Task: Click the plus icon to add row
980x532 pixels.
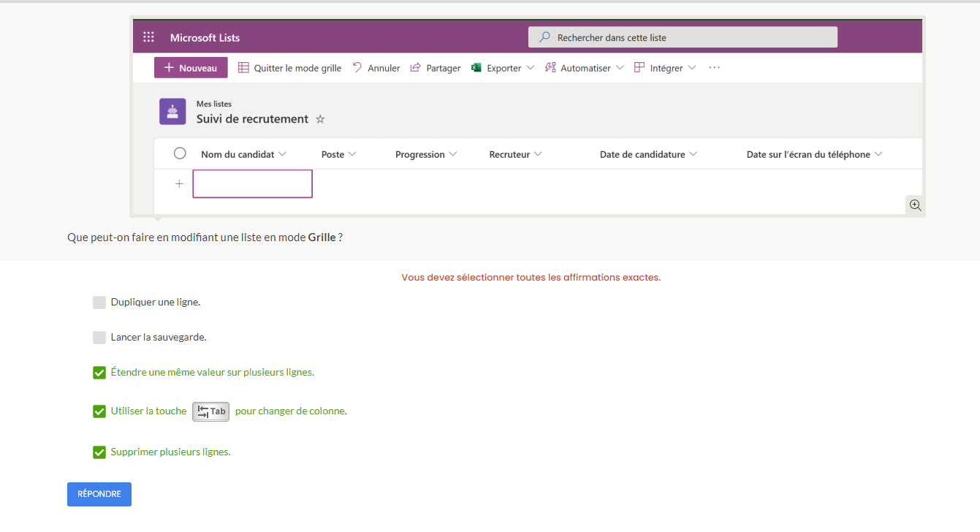Action: pyautogui.click(x=179, y=184)
